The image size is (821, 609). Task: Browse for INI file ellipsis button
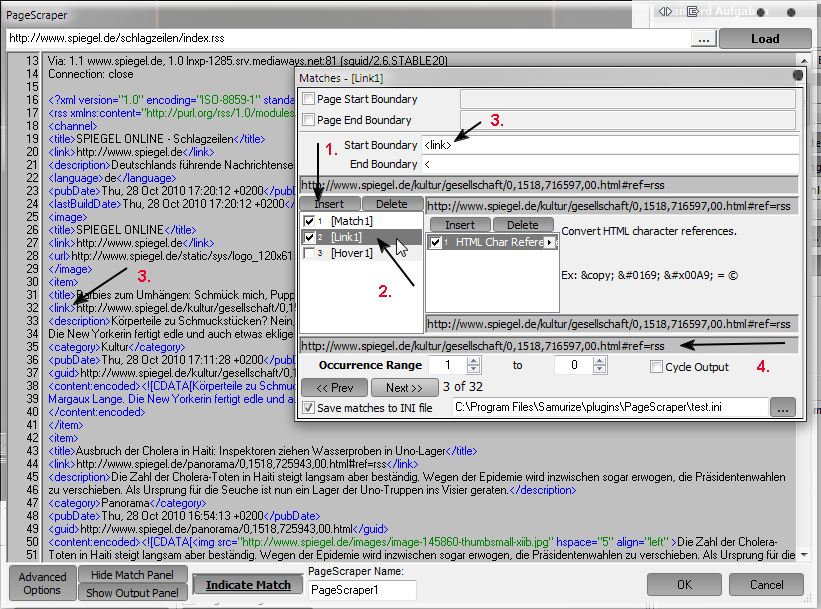click(783, 407)
